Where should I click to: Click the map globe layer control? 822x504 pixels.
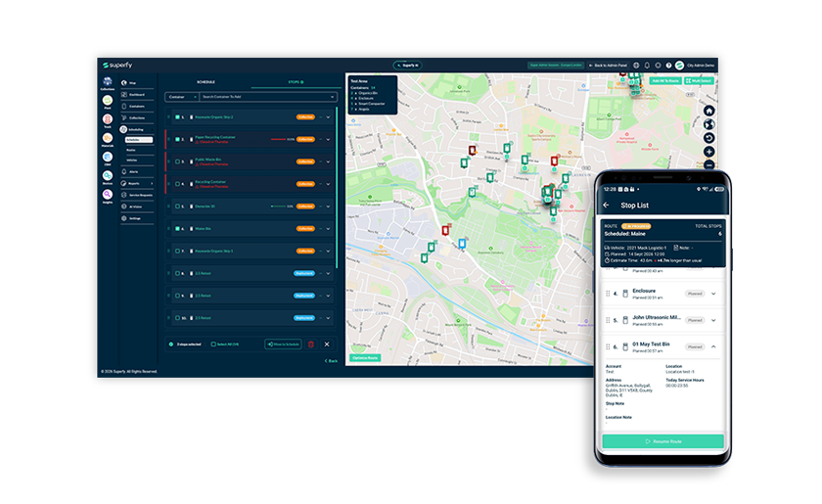point(708,124)
